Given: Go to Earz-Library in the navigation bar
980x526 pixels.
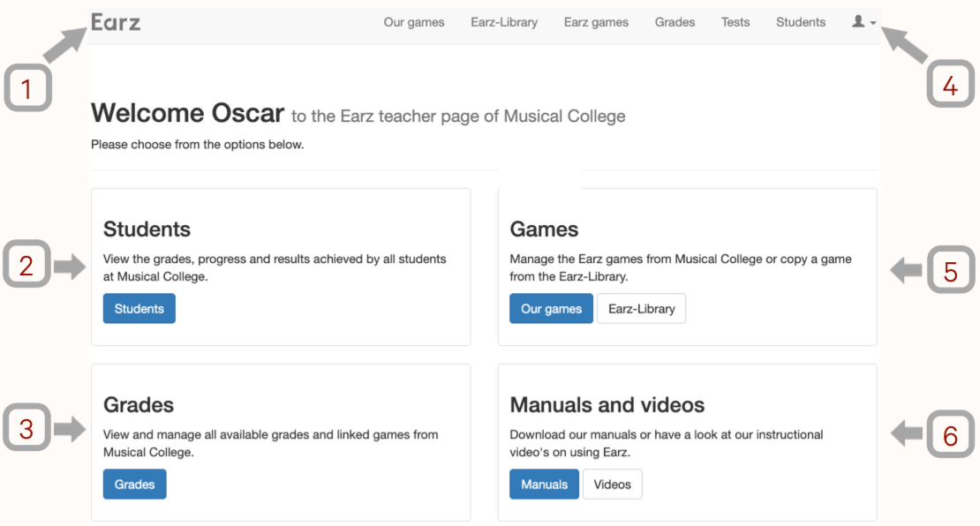Looking at the screenshot, I should pyautogui.click(x=504, y=22).
